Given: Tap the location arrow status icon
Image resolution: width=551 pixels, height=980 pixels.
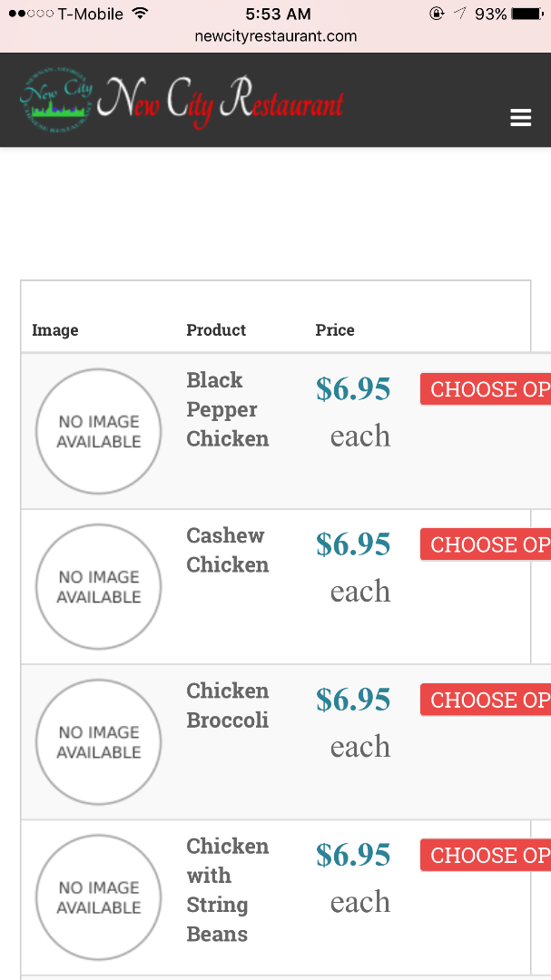Looking at the screenshot, I should pos(460,14).
